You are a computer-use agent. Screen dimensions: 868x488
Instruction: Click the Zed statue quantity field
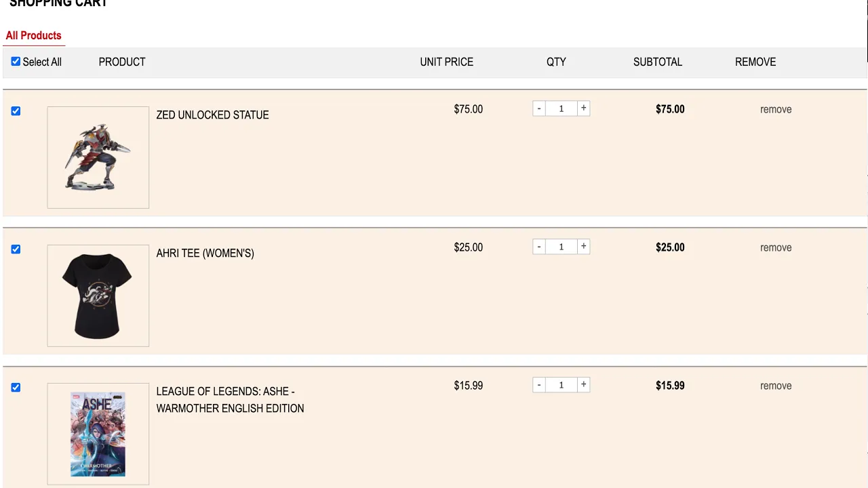tap(561, 108)
